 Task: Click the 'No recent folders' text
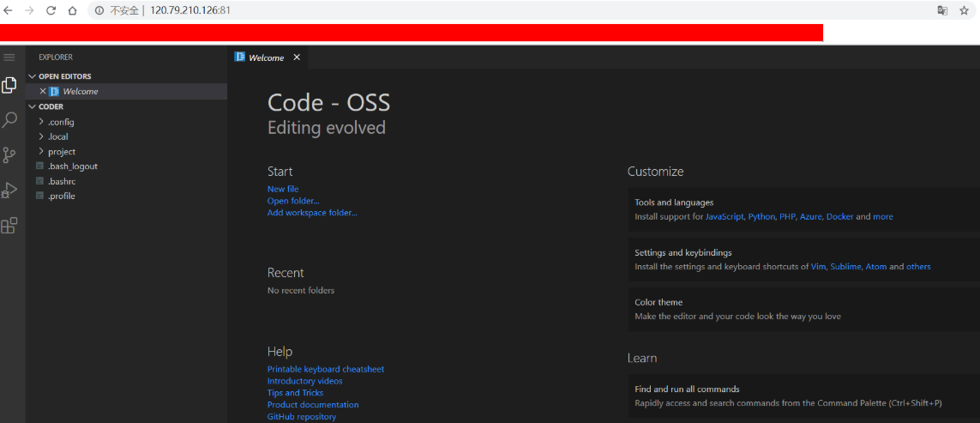[x=301, y=290]
